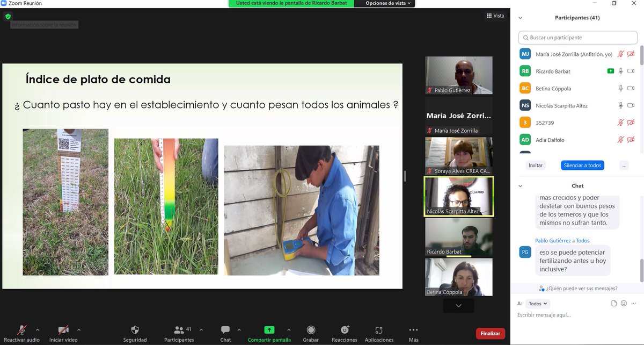This screenshot has width=644, height=345.
Task: Expand video options caret beside Iniciar video
Action: click(x=79, y=329)
